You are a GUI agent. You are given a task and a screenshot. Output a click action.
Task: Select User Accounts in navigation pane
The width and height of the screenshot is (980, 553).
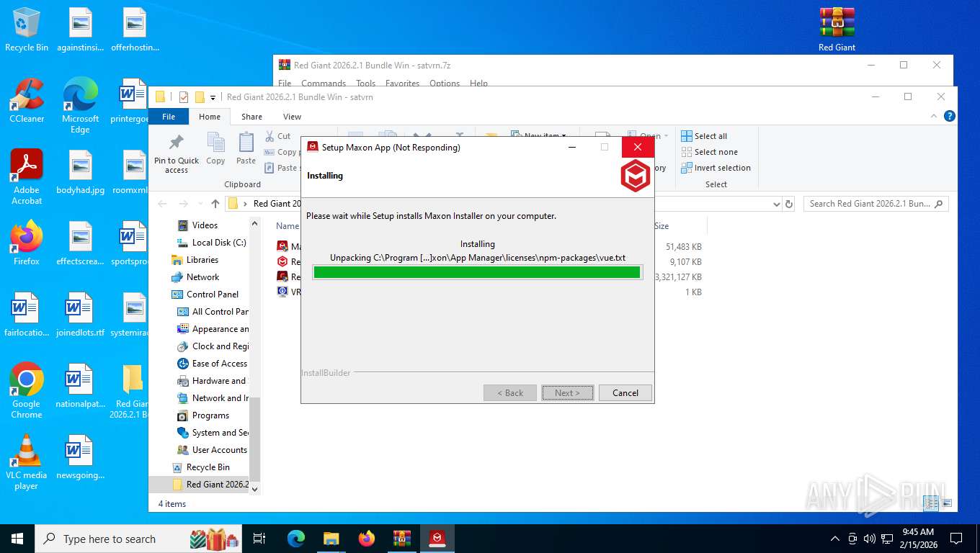click(x=213, y=450)
